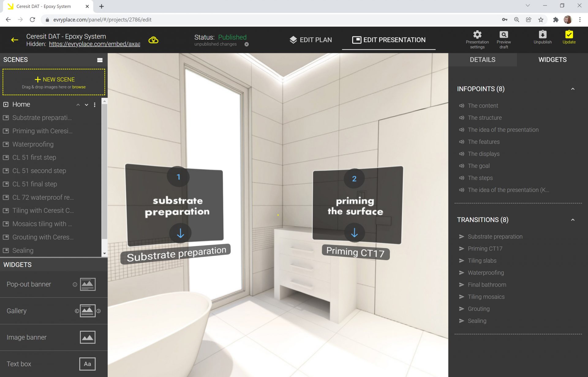The image size is (588, 377).
Task: Open the Details tab
Action: [482, 60]
